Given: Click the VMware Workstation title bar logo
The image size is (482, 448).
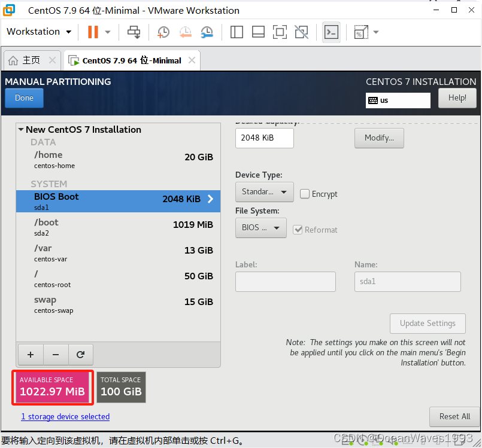Looking at the screenshot, I should click(x=9, y=10).
